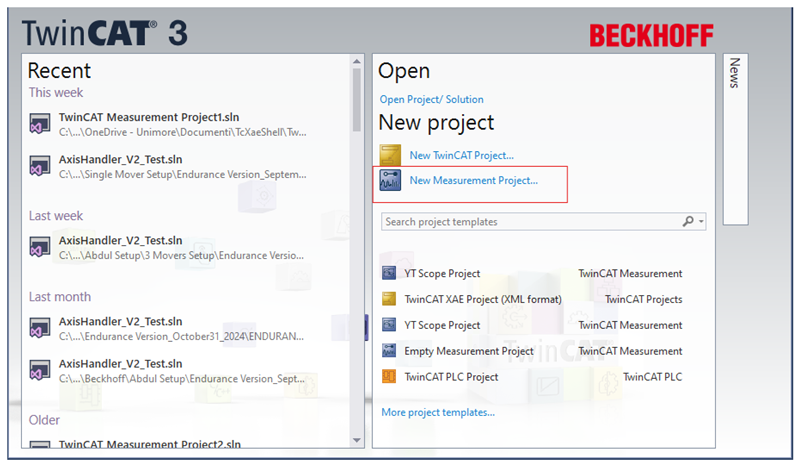
Task: Click the solution icon of AxisHandler_V2_Test.sln under This week
Action: click(39, 166)
